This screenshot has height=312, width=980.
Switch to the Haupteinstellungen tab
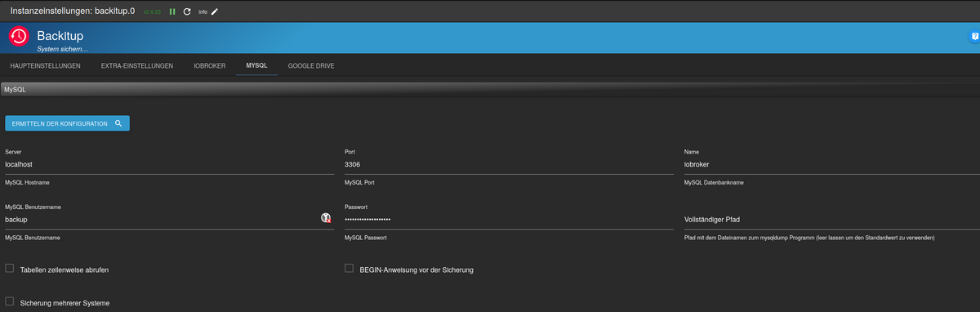tap(45, 65)
